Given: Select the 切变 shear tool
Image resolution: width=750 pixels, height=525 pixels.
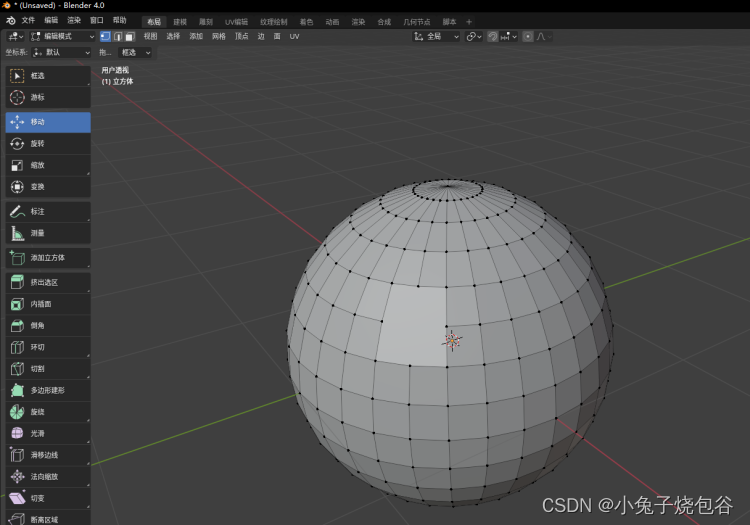Looking at the screenshot, I should tap(48, 498).
